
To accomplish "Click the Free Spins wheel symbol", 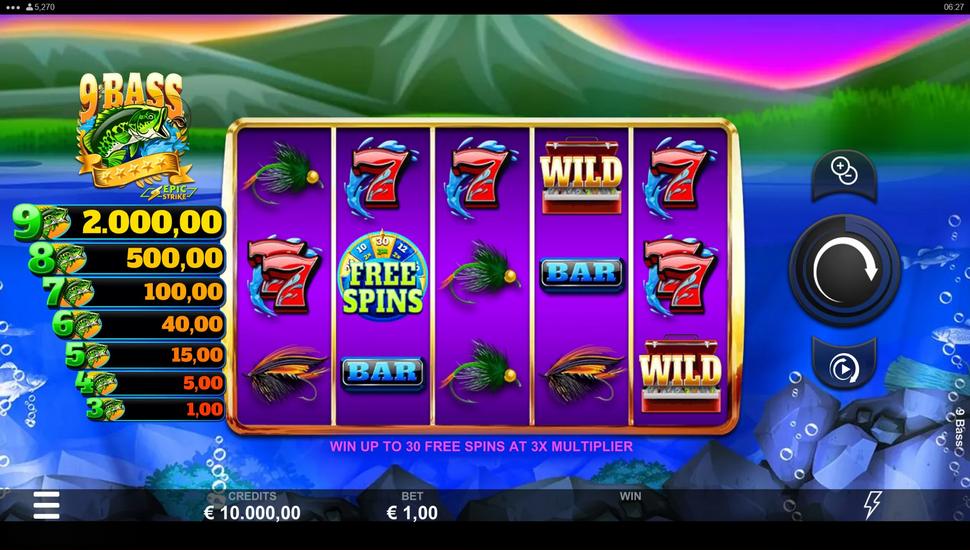I will coord(382,275).
